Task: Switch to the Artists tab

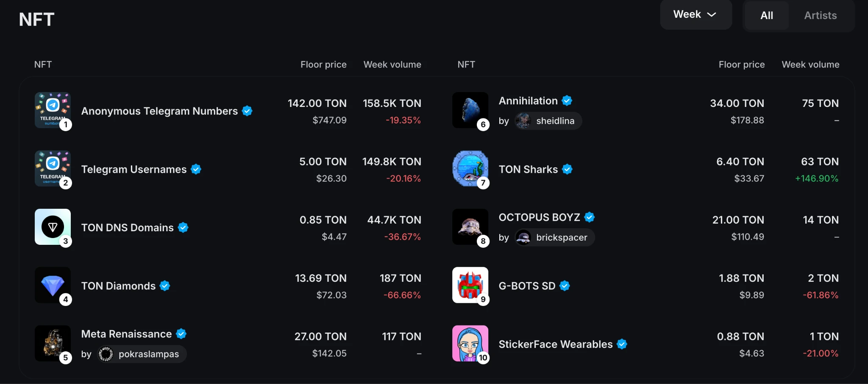Action: 820,16
